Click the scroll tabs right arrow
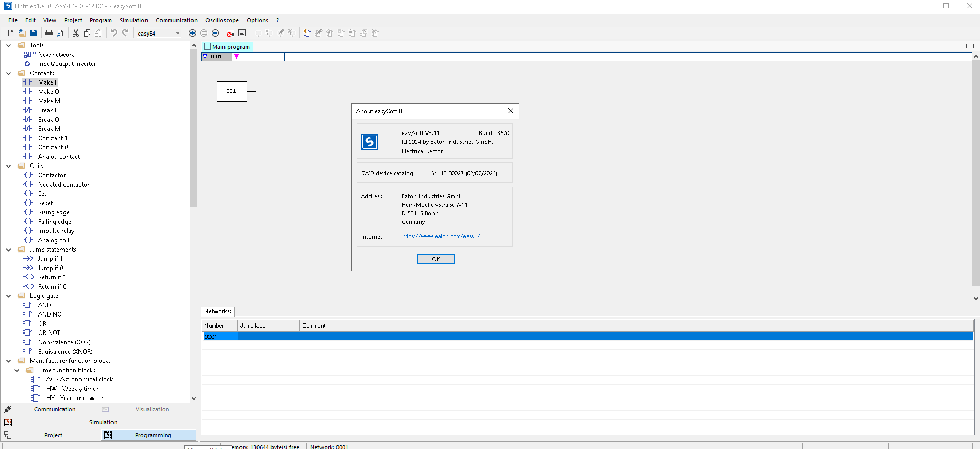 tap(974, 46)
